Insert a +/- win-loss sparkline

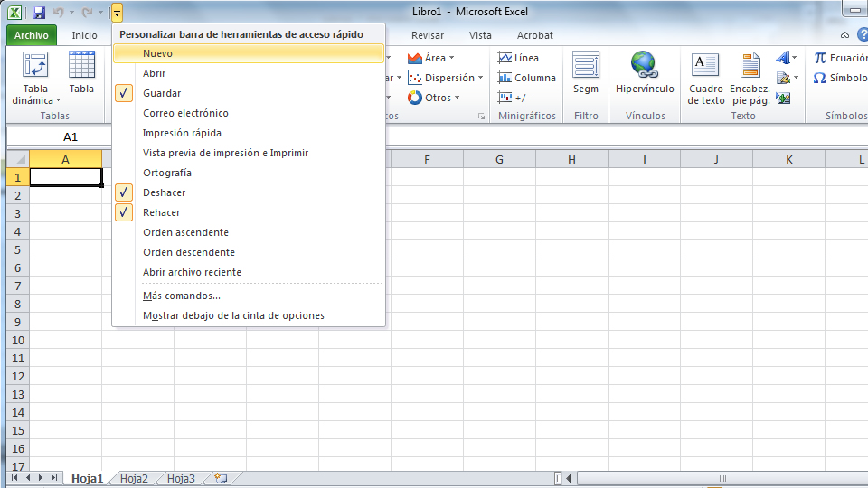coord(514,98)
